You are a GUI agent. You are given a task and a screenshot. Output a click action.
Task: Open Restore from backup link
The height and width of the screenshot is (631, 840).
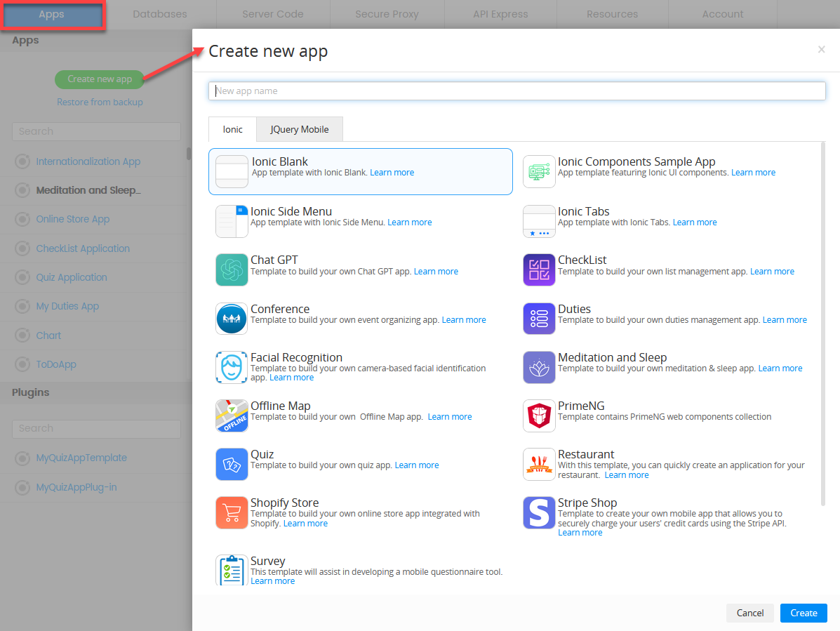[x=100, y=102]
